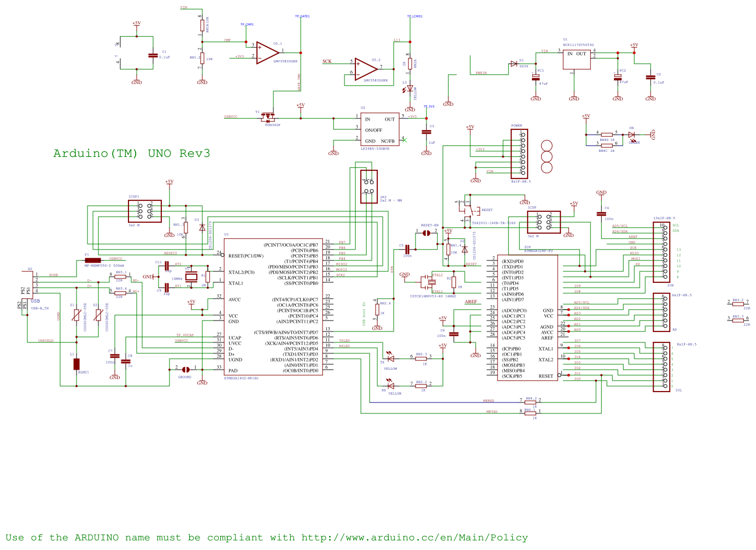Click the PC2 47uF capacitor symbol
756x550 pixels.
click(618, 77)
